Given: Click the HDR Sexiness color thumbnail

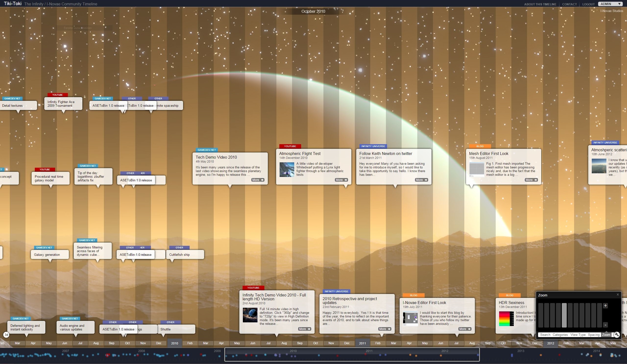Looking at the screenshot, I should pos(506,318).
